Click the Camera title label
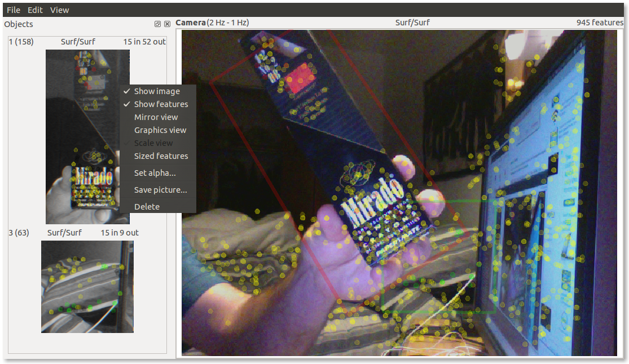The image size is (629, 364). 190,23
